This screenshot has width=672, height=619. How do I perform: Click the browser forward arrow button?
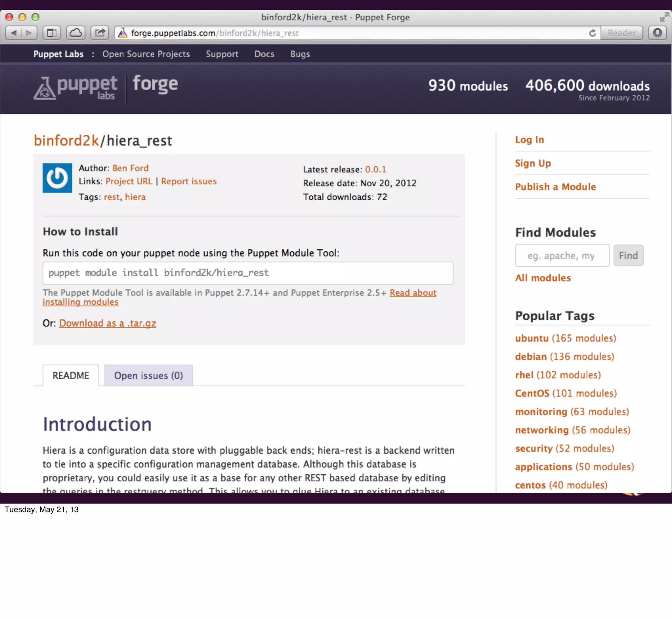29,33
